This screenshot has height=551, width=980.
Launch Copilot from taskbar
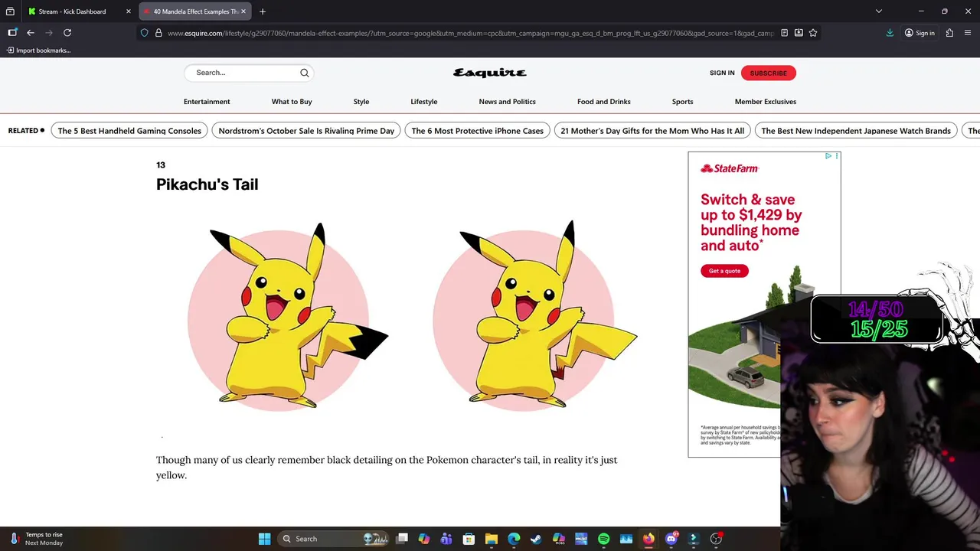coord(424,539)
